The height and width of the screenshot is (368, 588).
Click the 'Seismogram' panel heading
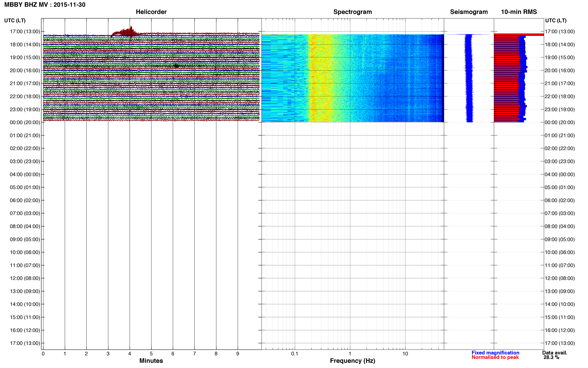tap(469, 12)
